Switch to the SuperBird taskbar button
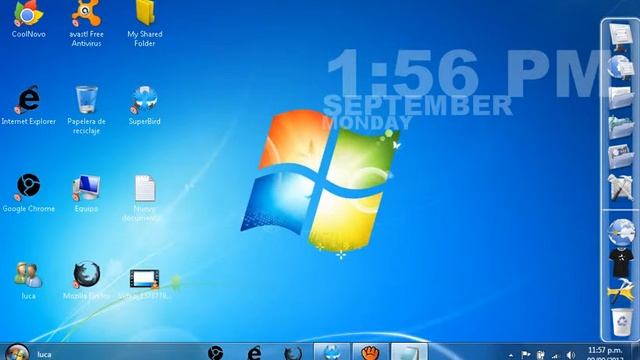This screenshot has width=640, height=360. pos(331,352)
